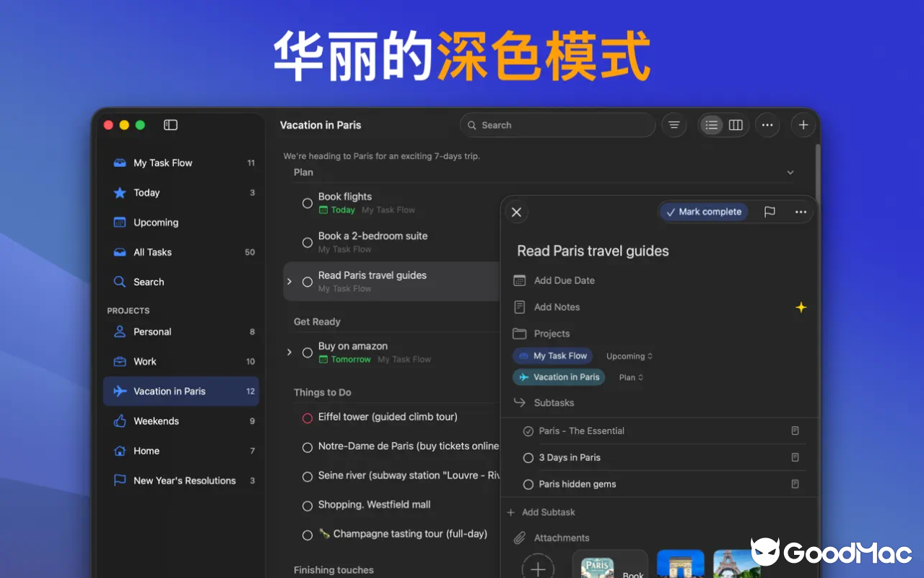Click Add Notes

click(557, 307)
